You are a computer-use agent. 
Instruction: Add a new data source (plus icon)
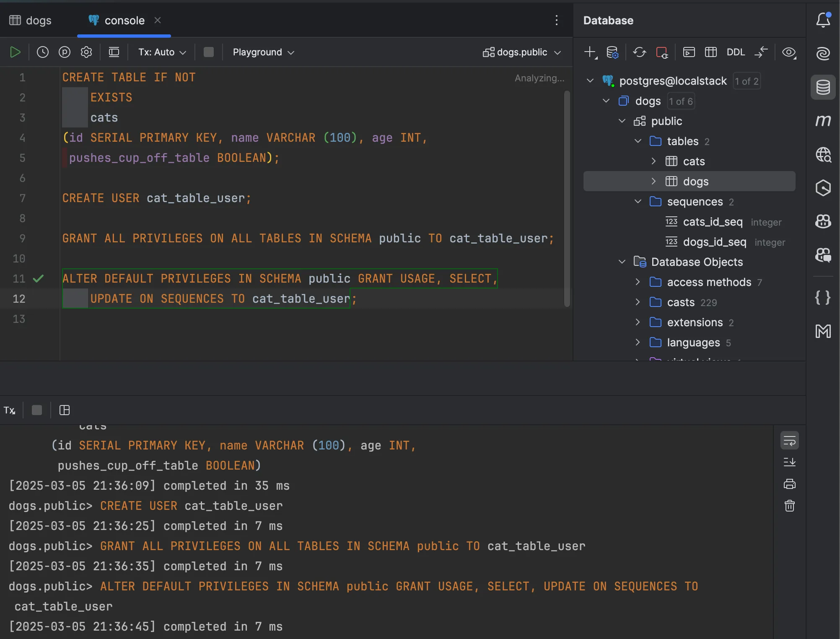[x=589, y=52]
